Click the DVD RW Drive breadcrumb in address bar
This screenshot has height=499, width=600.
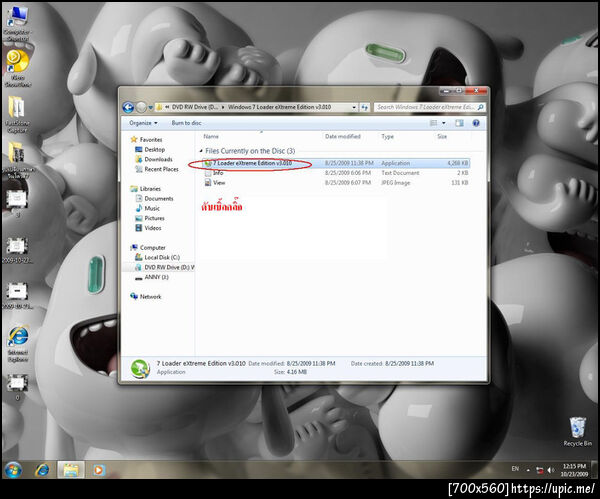(x=195, y=107)
